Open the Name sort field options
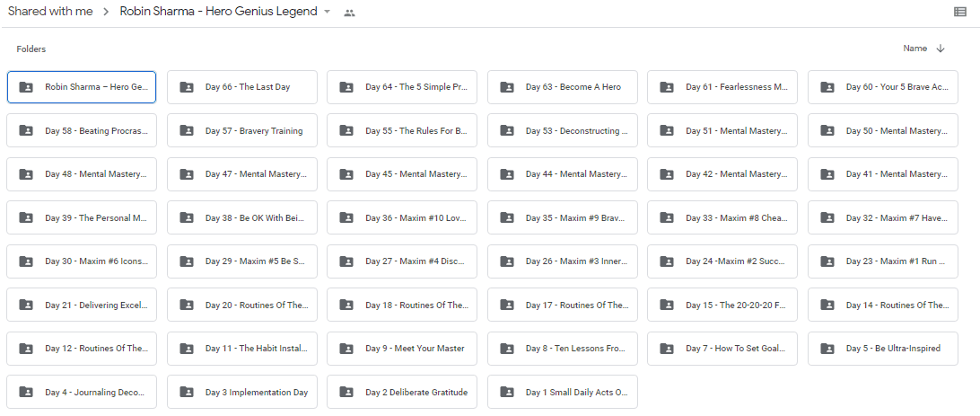980x416 pixels. 915,49
